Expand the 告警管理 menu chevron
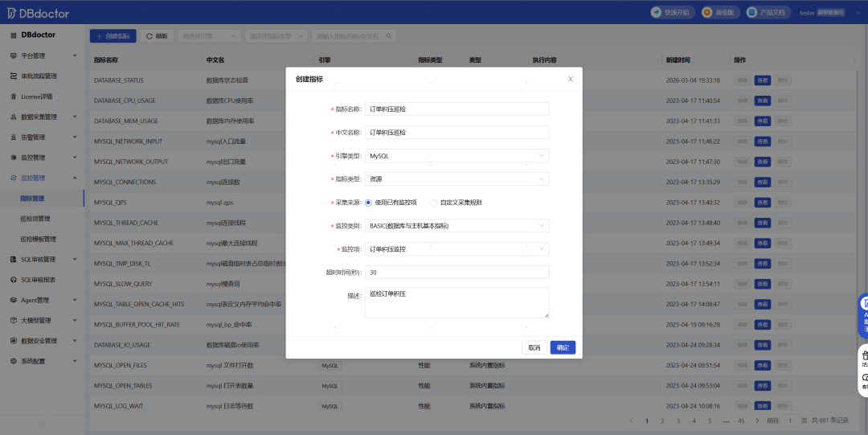 [x=75, y=137]
